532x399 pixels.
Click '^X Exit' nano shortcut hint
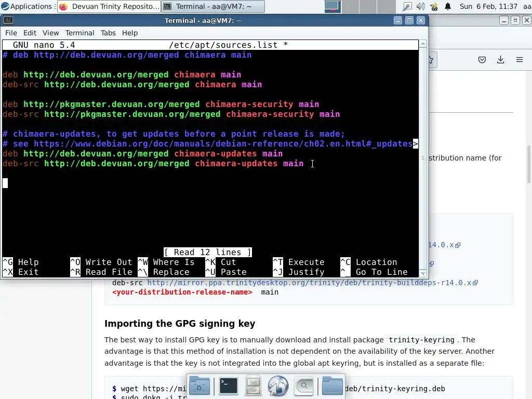pyautogui.click(x=21, y=272)
